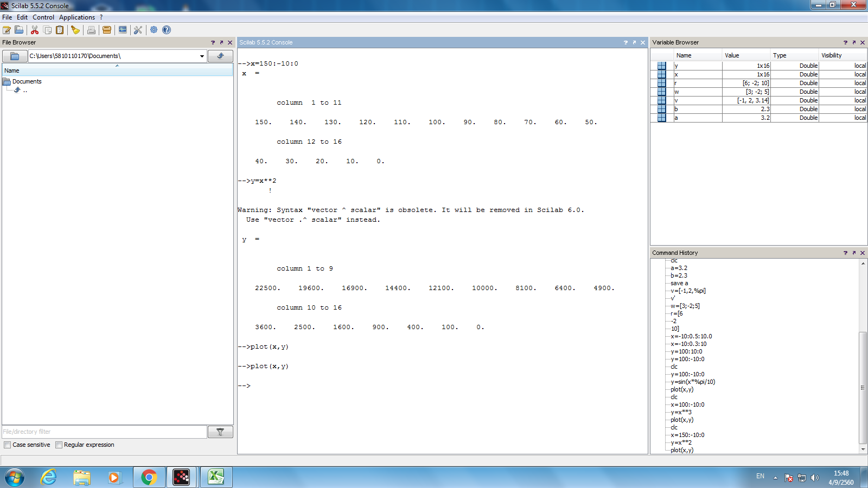Image resolution: width=868 pixels, height=488 pixels.
Task: Select 'v=[-1,2,%pi]' in Command History
Action: pyautogui.click(x=688, y=291)
